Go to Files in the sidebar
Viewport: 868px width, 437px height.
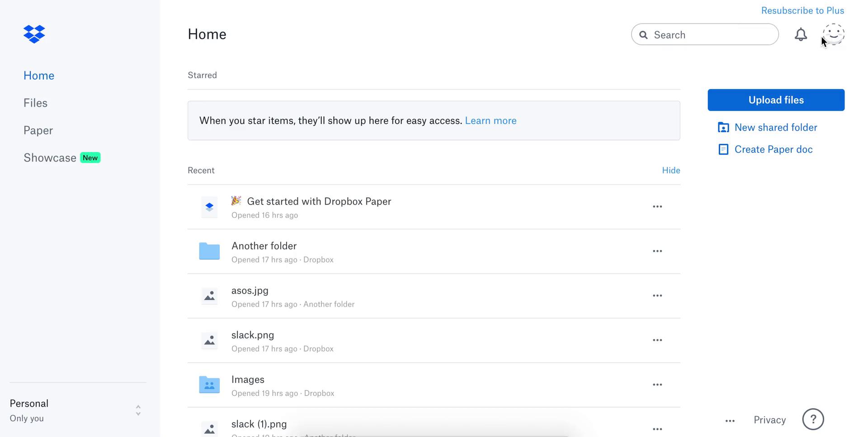point(35,103)
